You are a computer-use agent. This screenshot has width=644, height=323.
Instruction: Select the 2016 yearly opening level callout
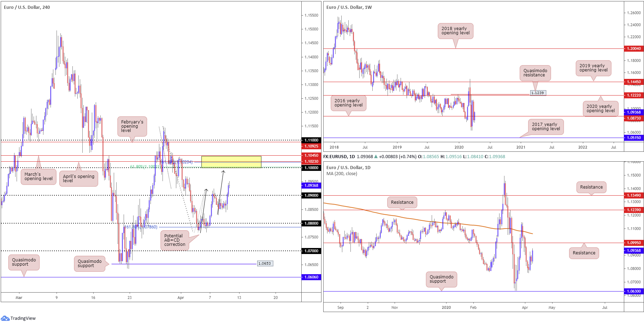pyautogui.click(x=348, y=103)
